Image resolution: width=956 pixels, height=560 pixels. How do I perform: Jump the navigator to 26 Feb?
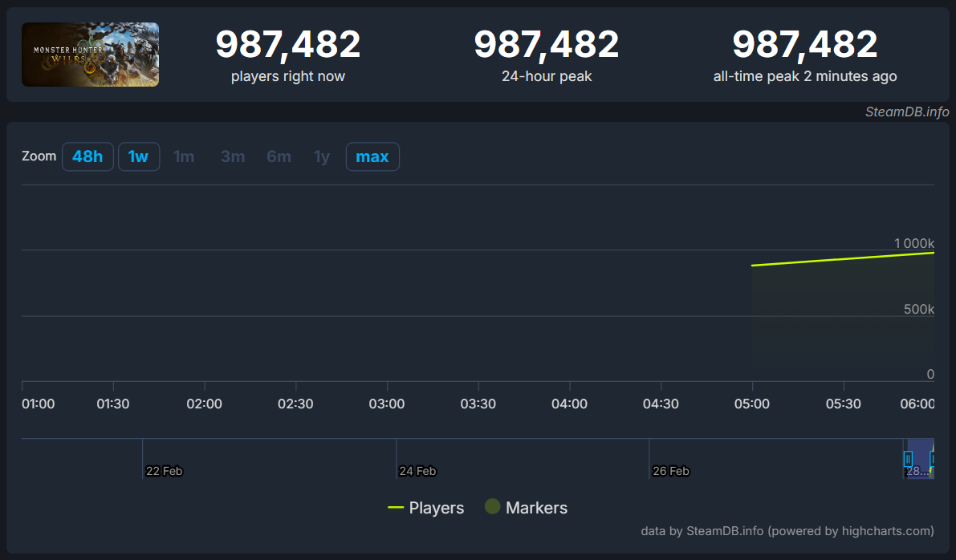[670, 471]
